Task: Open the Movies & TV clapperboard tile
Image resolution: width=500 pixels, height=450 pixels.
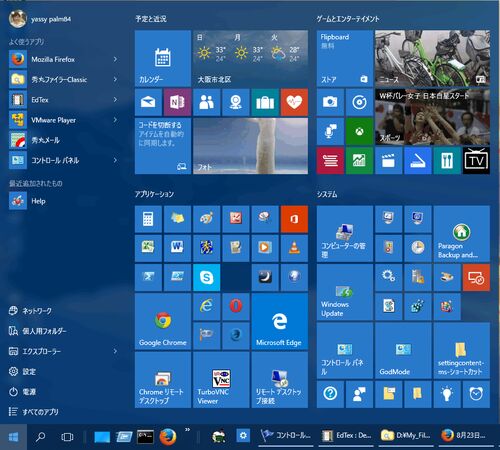Action: click(x=388, y=160)
